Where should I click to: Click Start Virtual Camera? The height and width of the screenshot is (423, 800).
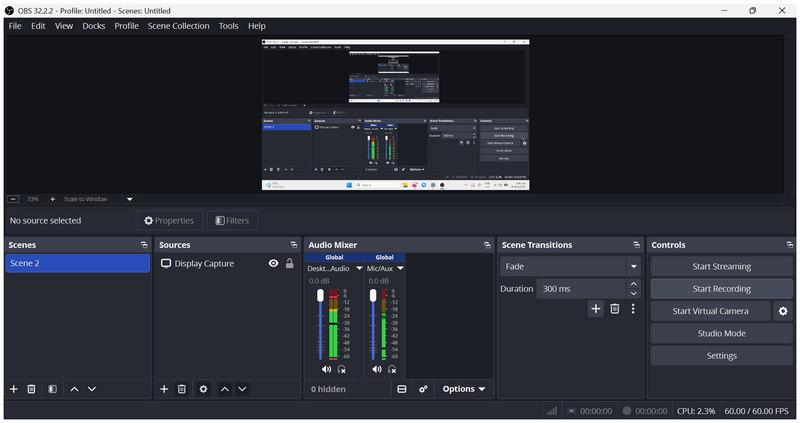(710, 311)
